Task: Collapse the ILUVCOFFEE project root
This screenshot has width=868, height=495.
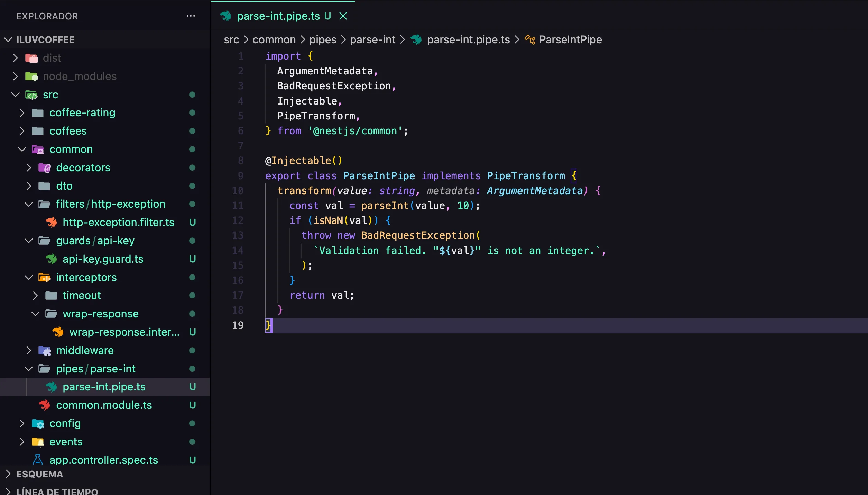Action: pos(8,40)
